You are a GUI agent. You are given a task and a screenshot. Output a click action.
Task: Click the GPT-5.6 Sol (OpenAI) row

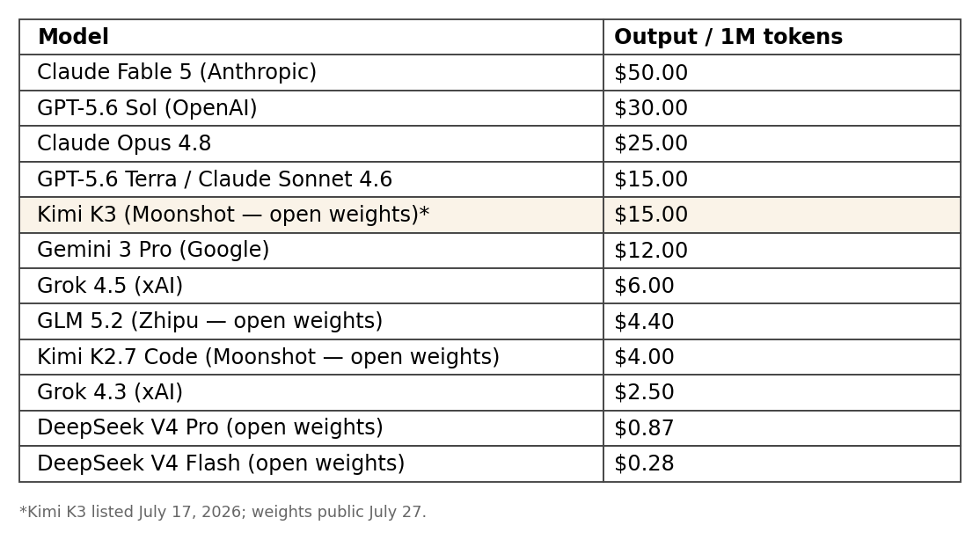click(x=490, y=108)
